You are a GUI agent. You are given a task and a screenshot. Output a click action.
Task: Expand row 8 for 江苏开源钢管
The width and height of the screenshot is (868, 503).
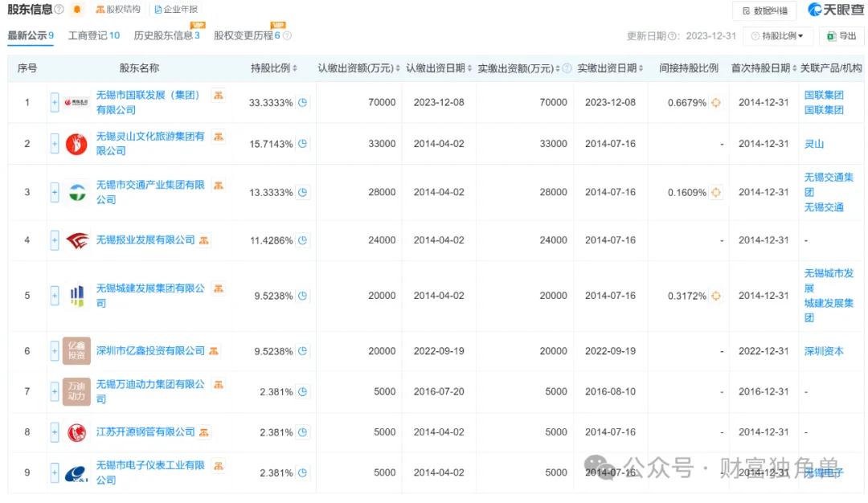point(55,432)
